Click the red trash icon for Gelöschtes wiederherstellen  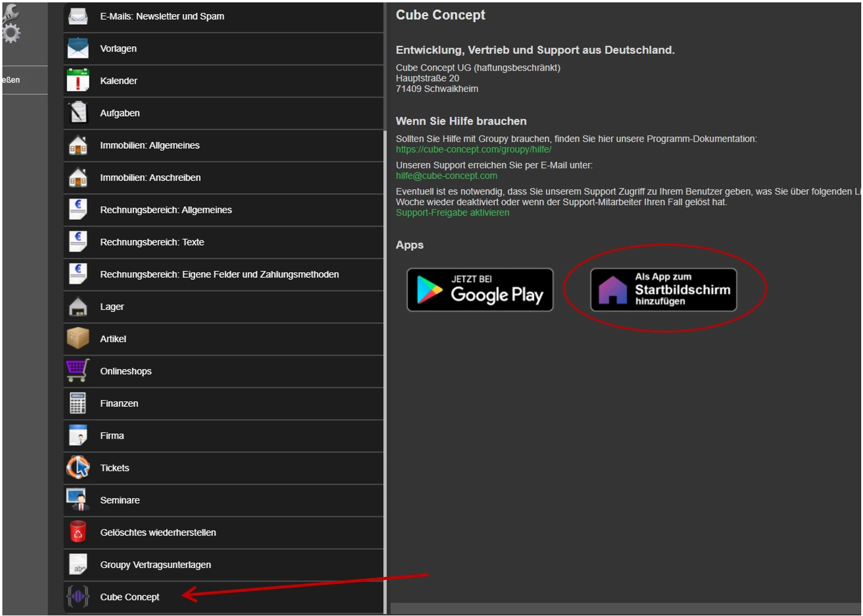pos(78,532)
